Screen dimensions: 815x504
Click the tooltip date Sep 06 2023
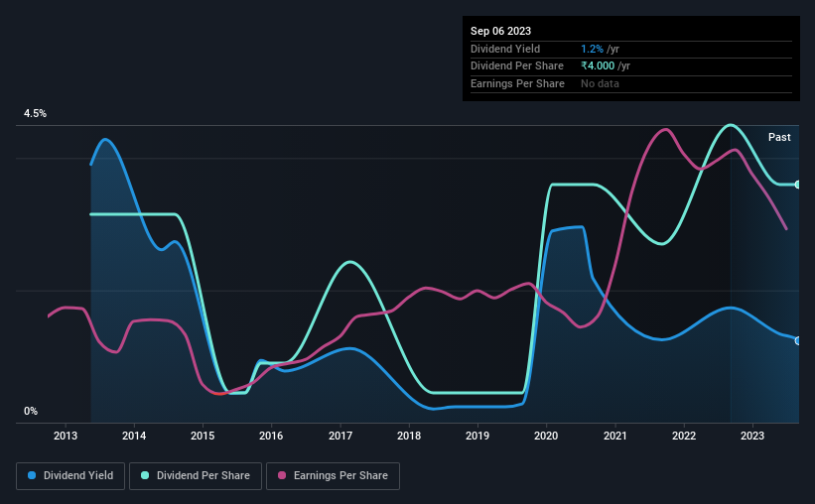point(500,31)
